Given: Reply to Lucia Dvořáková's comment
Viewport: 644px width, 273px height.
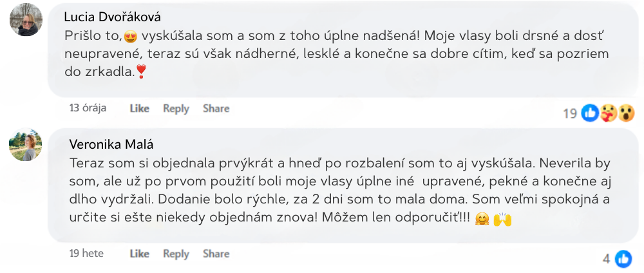Looking at the screenshot, I should coord(176,109).
